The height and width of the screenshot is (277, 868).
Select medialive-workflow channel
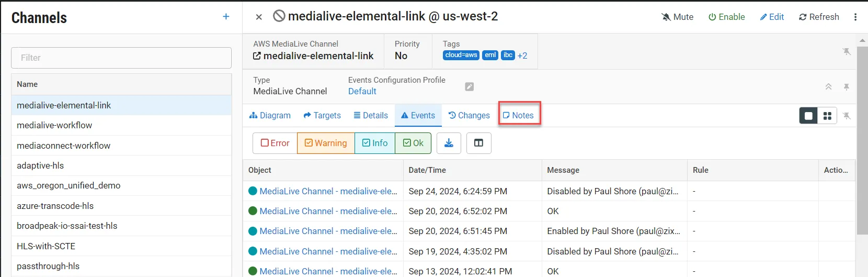point(121,125)
